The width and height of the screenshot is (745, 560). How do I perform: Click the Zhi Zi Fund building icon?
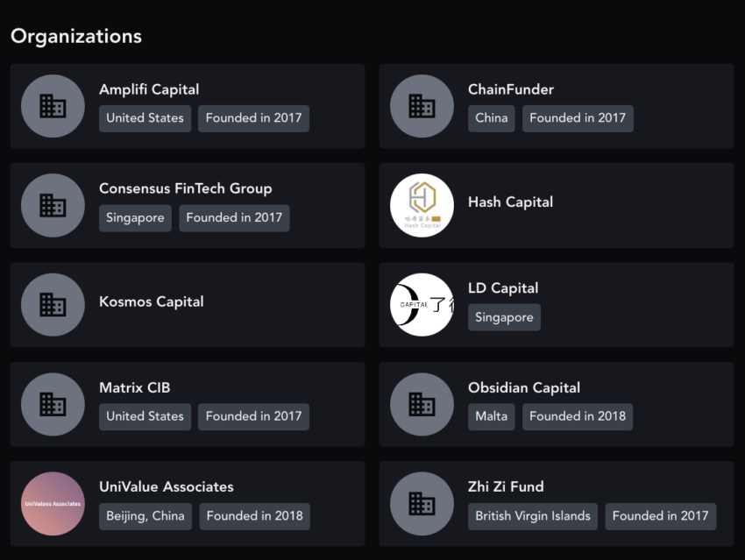point(422,504)
